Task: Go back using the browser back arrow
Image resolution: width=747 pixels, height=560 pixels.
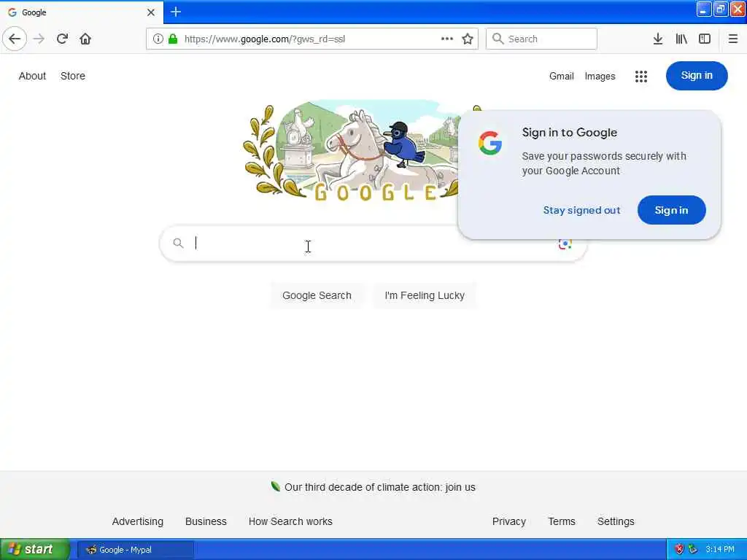Action: (15, 39)
